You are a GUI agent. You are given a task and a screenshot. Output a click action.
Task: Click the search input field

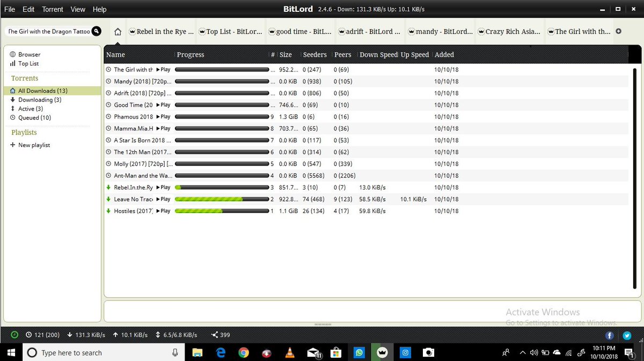pyautogui.click(x=48, y=32)
